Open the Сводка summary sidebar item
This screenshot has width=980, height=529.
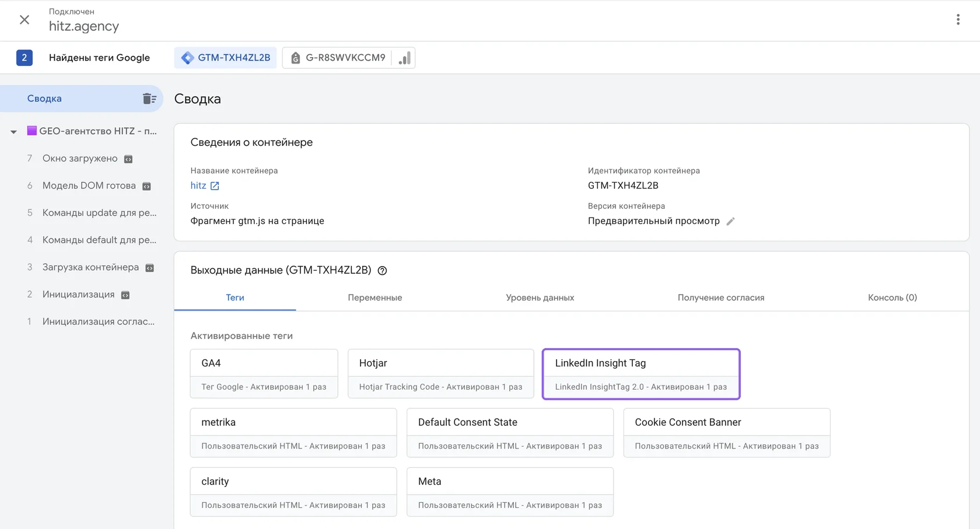[82, 99]
